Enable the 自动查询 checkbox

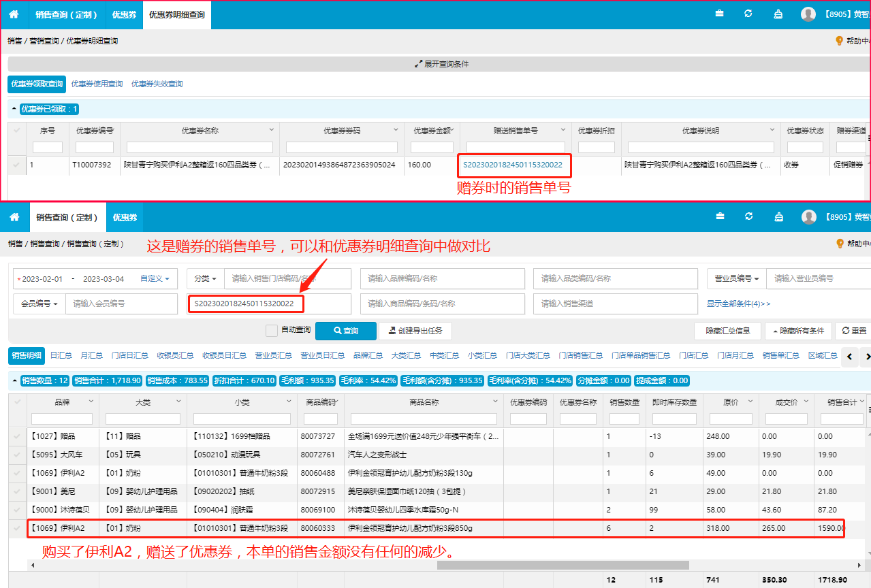tap(272, 331)
